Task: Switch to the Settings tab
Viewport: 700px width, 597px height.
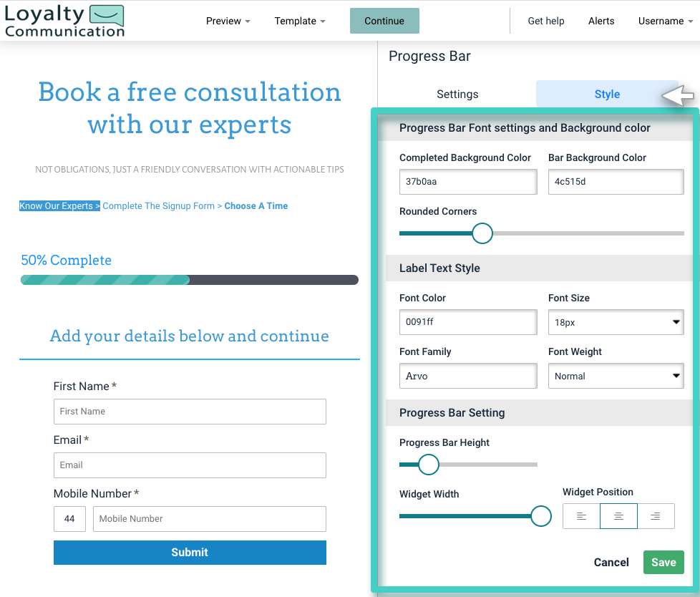Action: pos(457,94)
